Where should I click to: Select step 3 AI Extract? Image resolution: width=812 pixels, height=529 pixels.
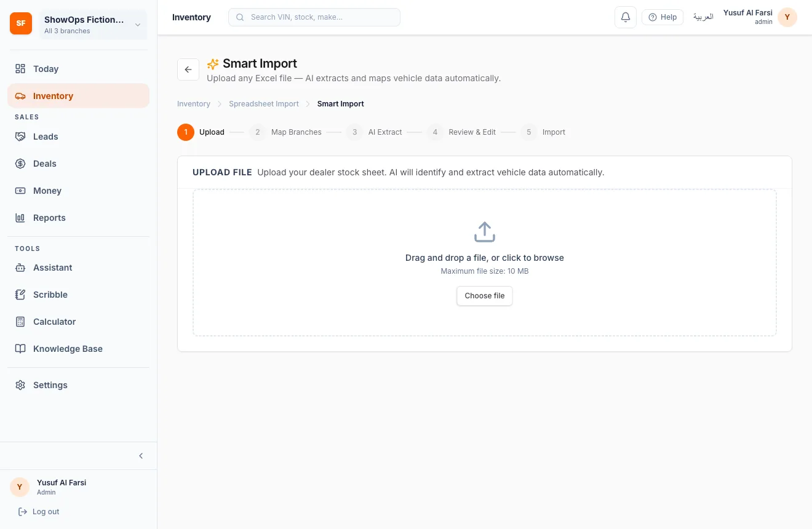point(374,132)
